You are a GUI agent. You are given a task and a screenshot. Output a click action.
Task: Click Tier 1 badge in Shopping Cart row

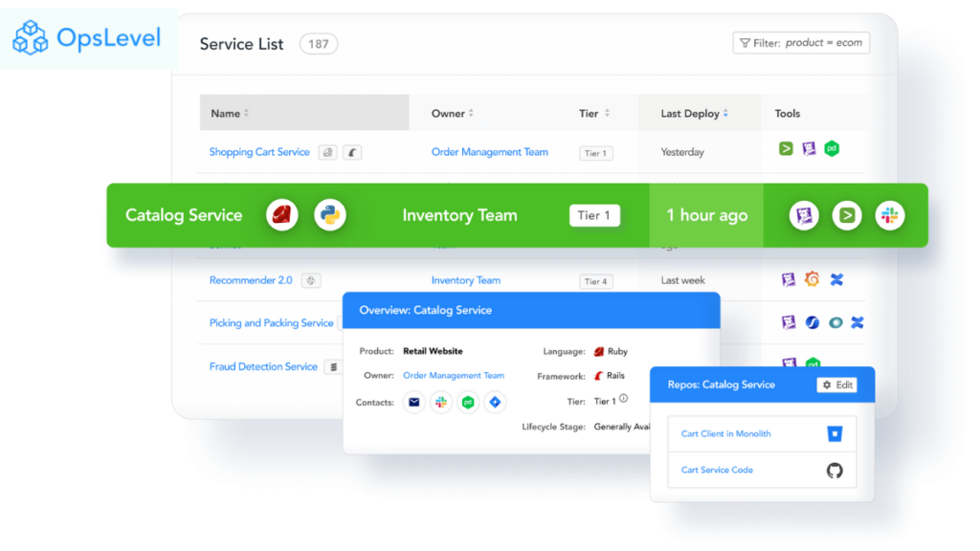[x=595, y=153]
